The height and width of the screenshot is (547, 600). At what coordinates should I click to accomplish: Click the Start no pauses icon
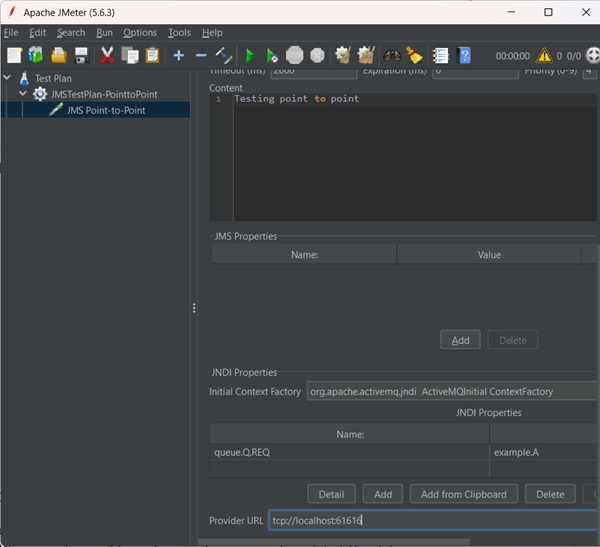271,56
